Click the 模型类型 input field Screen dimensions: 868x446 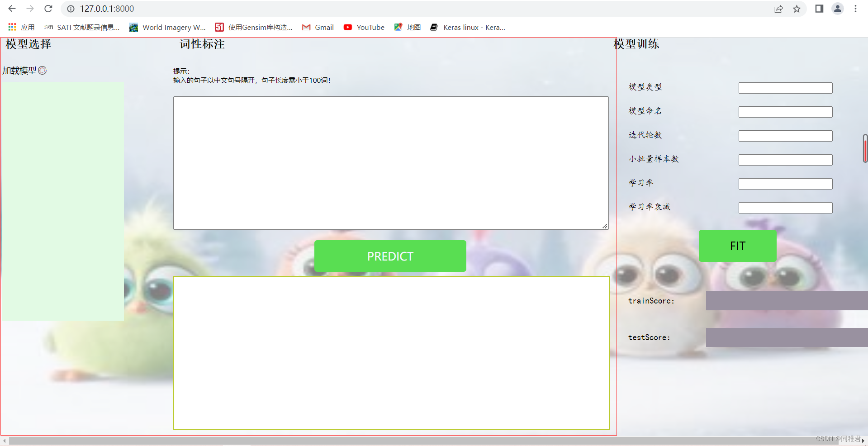[786, 88]
